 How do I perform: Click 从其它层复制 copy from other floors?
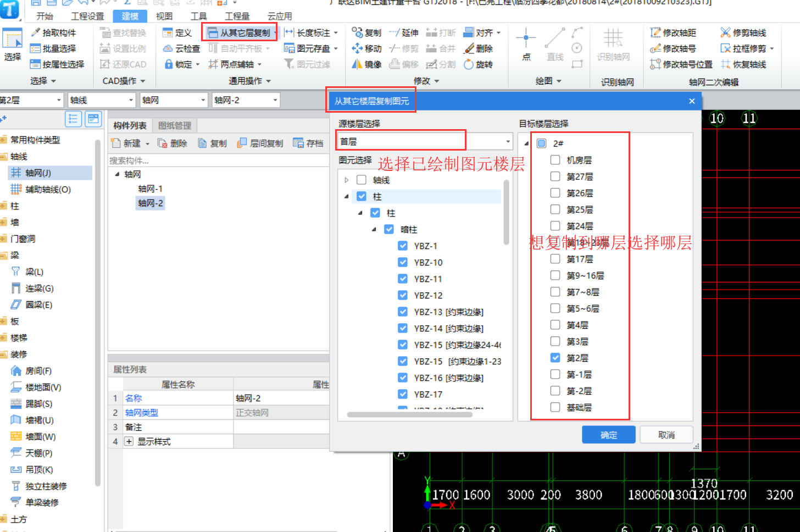tap(240, 33)
